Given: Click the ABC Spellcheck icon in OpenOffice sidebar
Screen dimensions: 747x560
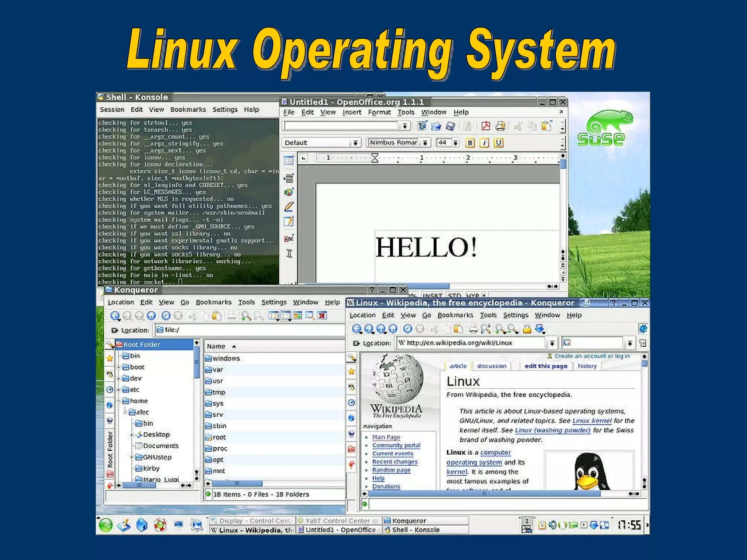Looking at the screenshot, I should pos(289,238).
